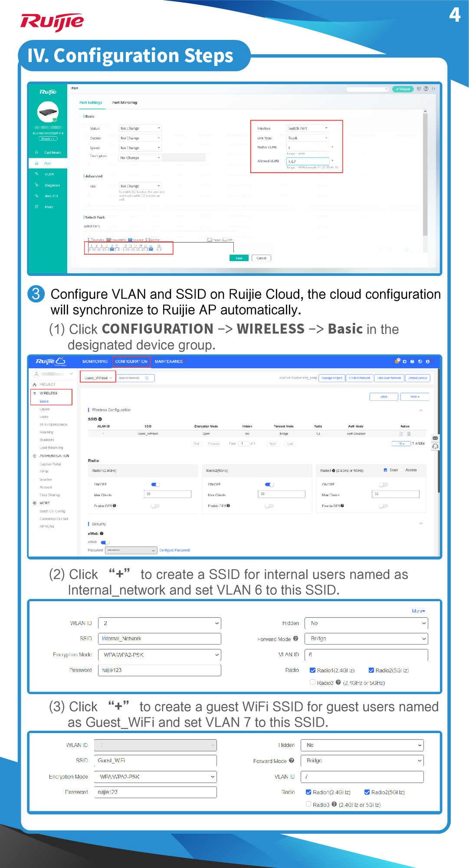Click the Ruijie cloud logo in the blue header
This screenshot has height=868, width=469.
pyautogui.click(x=50, y=361)
